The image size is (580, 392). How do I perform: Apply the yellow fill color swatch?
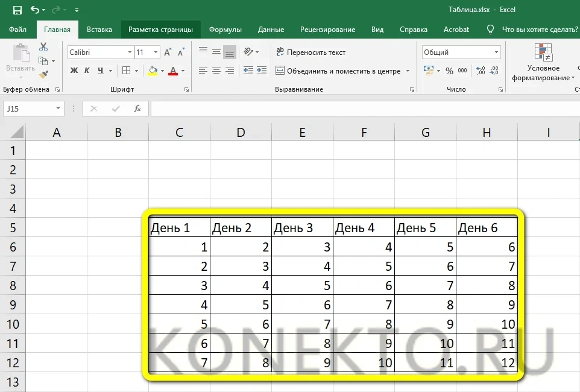pyautogui.click(x=153, y=71)
